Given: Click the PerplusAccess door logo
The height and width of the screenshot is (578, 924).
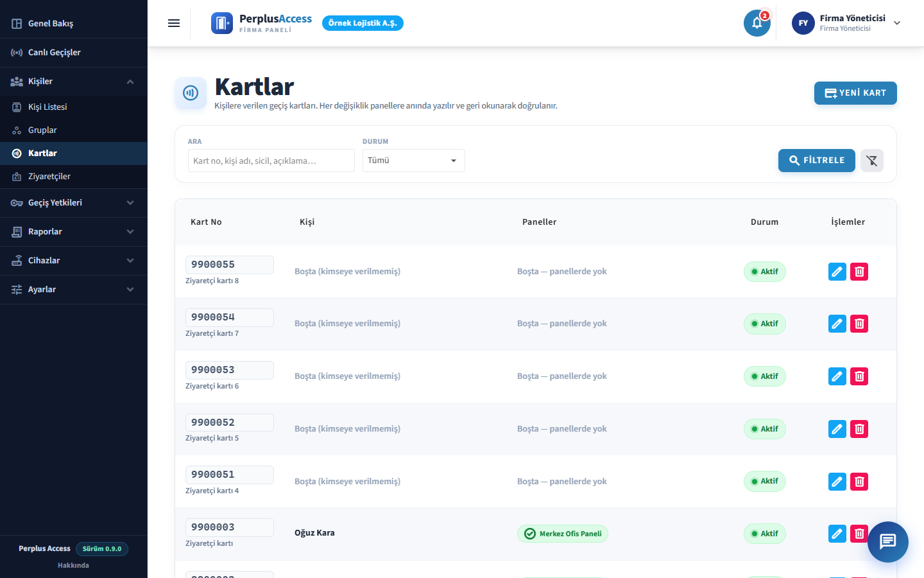Looking at the screenshot, I should point(222,23).
